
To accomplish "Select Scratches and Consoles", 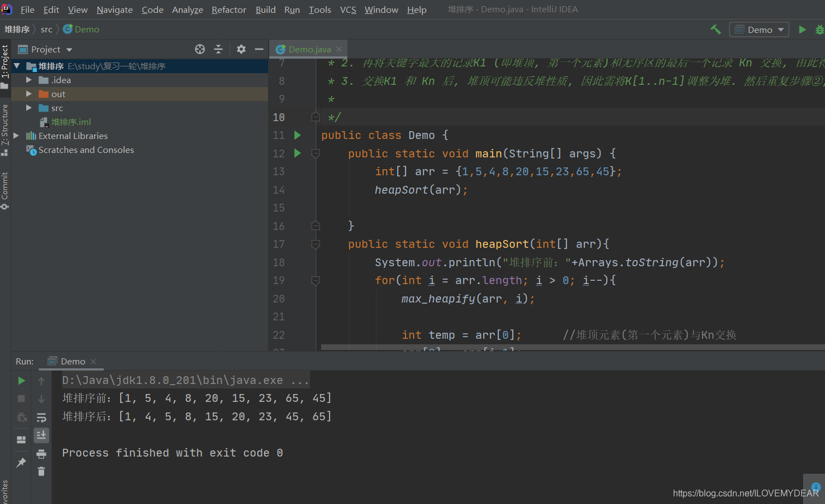I will coord(86,150).
